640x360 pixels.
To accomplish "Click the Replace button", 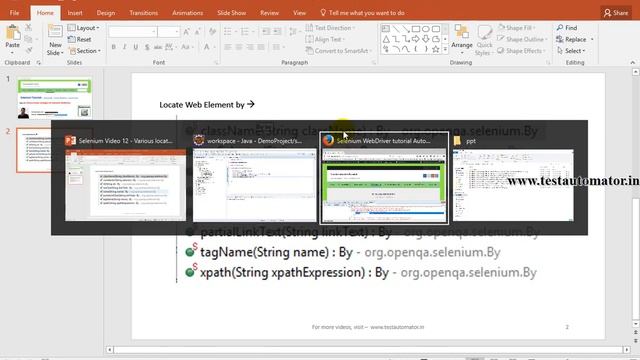I will click(x=575, y=39).
